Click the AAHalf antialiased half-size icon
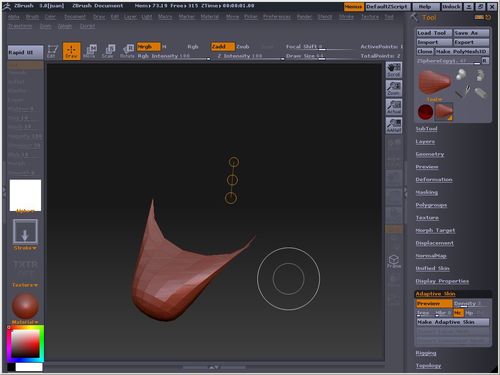This screenshot has height=375, width=500. pos(394,126)
